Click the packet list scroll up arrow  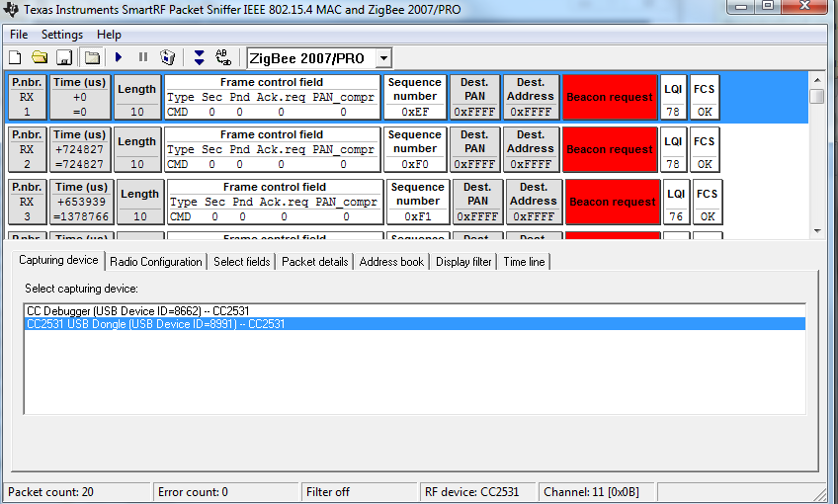(816, 80)
